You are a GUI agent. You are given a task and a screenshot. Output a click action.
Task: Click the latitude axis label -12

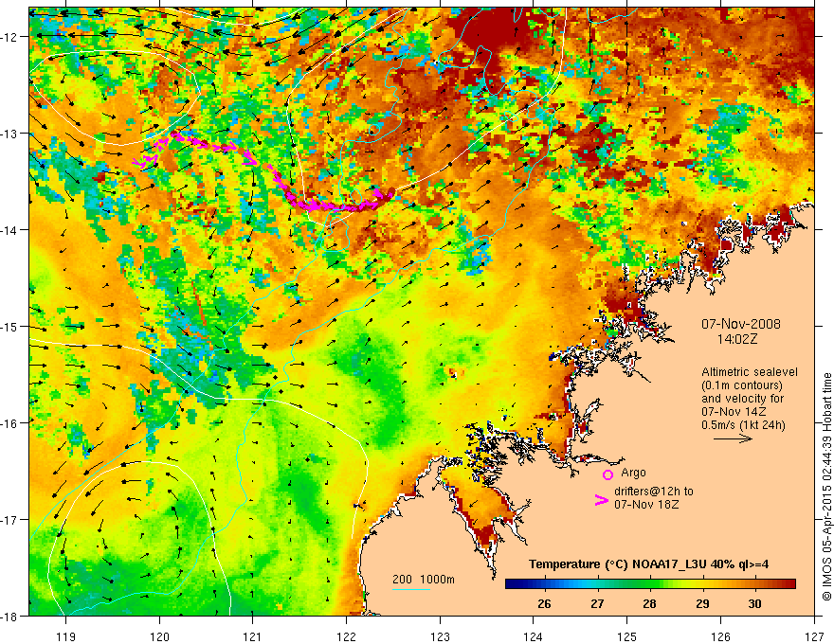10,37
